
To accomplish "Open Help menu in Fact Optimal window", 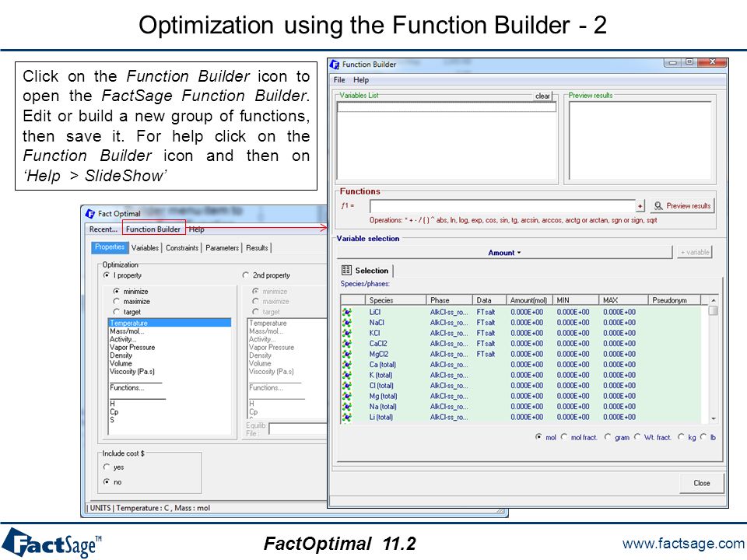I will (x=196, y=229).
